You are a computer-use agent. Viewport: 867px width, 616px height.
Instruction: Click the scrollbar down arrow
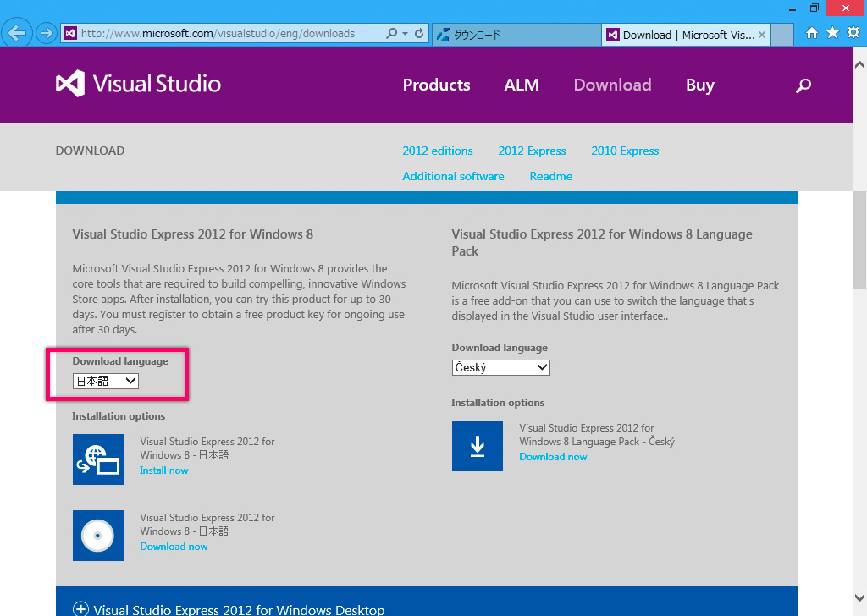tap(860, 597)
